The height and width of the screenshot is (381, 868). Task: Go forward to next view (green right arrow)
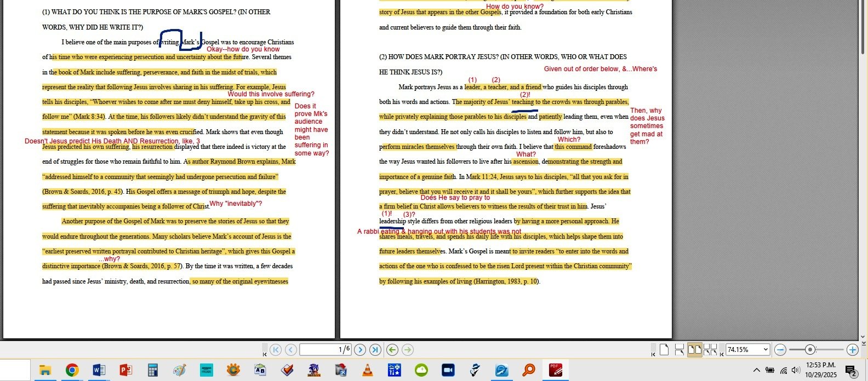point(408,350)
